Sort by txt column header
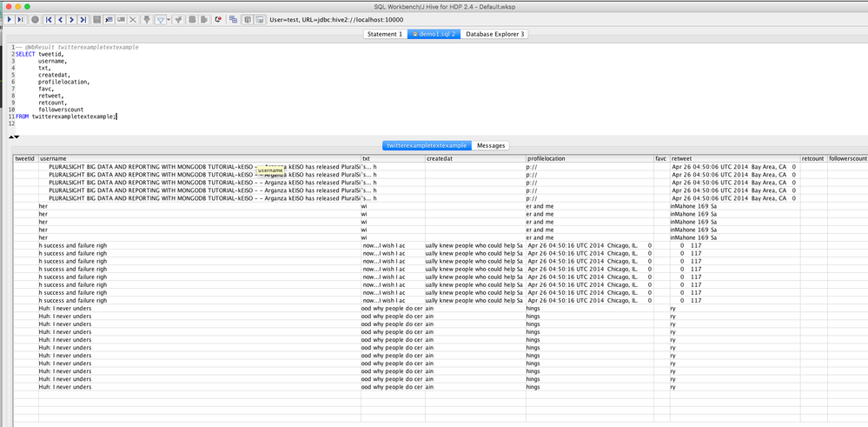 pos(393,158)
